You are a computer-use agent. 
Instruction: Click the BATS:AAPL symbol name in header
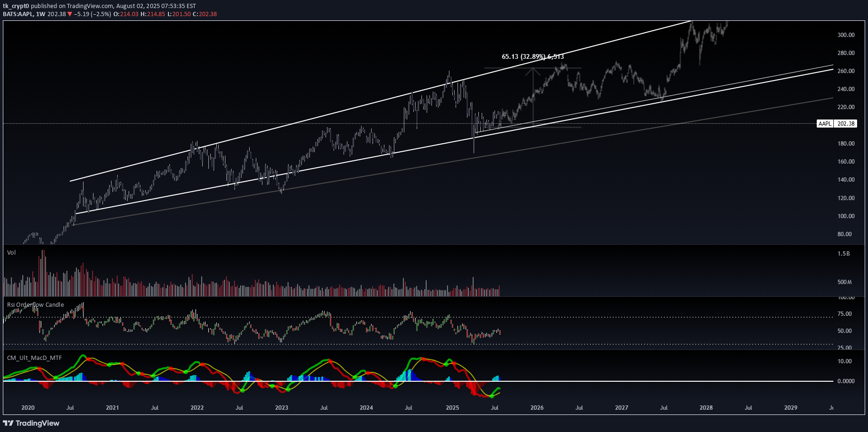(x=18, y=14)
